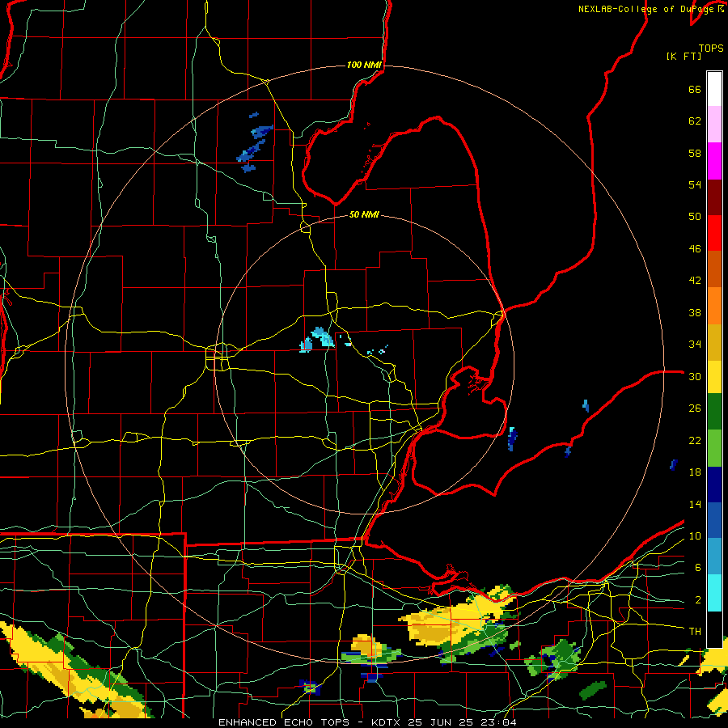Click the '100 NMI' range ring label
This screenshot has height=728, width=728.
[x=364, y=65]
